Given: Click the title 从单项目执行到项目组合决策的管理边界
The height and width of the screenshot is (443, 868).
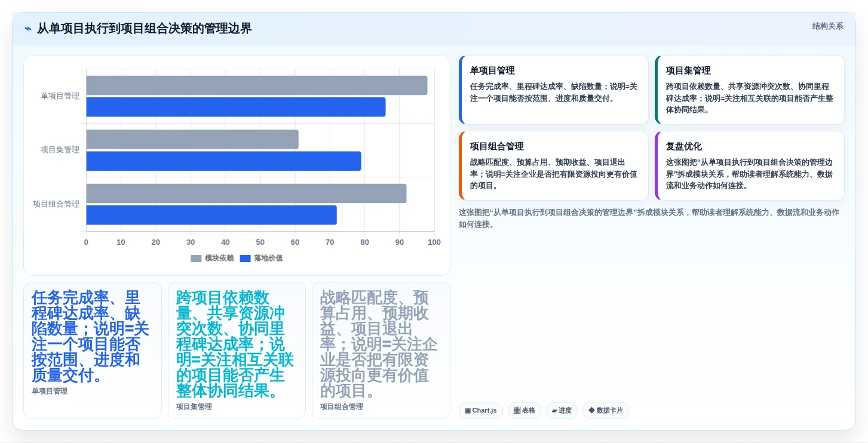Looking at the screenshot, I should pos(145,29).
